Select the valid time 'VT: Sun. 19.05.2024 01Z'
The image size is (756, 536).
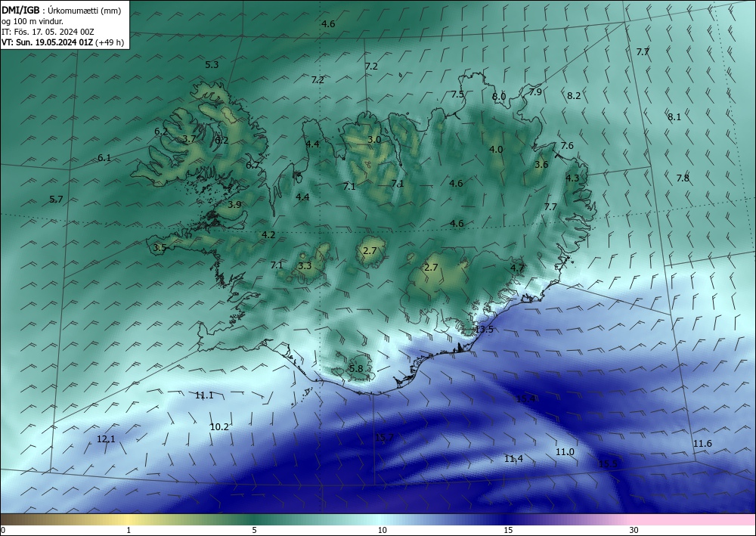click(47, 42)
